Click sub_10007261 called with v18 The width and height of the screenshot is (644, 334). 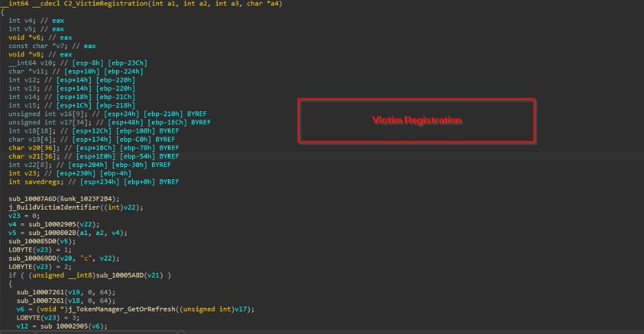40,301
